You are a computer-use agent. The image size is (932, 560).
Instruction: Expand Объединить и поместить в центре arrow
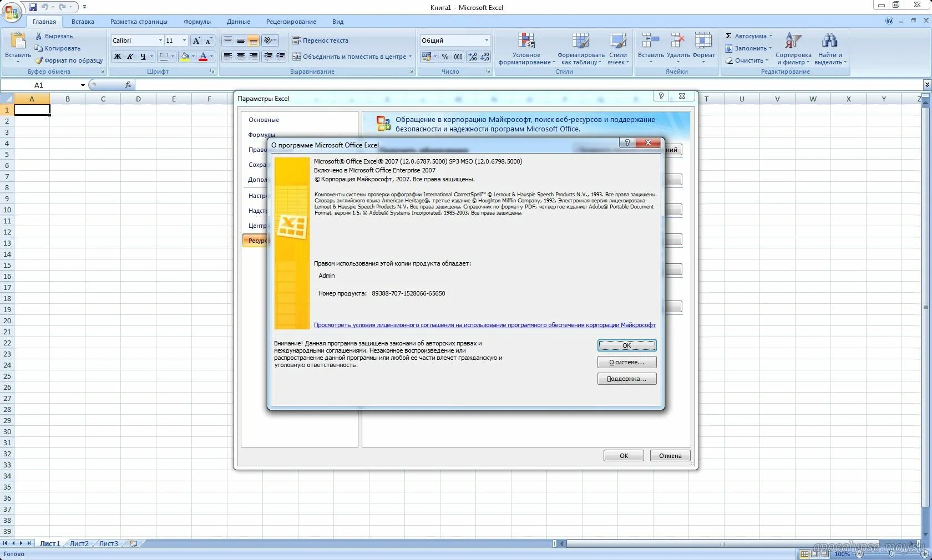click(411, 57)
